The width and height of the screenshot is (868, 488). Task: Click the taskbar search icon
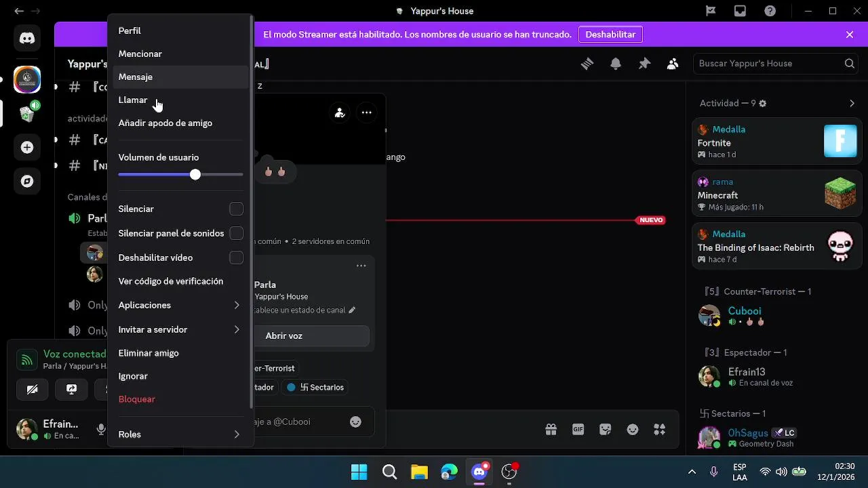pyautogui.click(x=389, y=472)
